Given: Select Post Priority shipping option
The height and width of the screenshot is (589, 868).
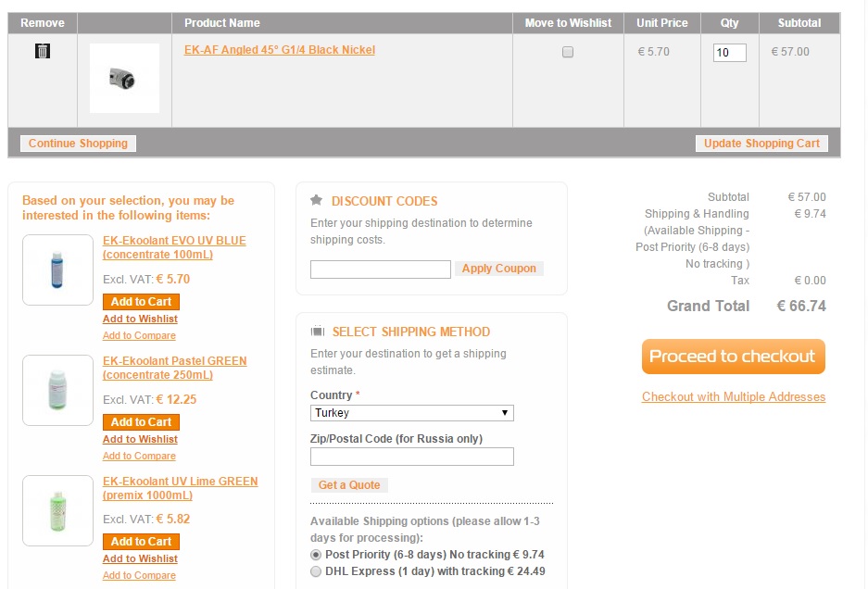Looking at the screenshot, I should (x=316, y=555).
